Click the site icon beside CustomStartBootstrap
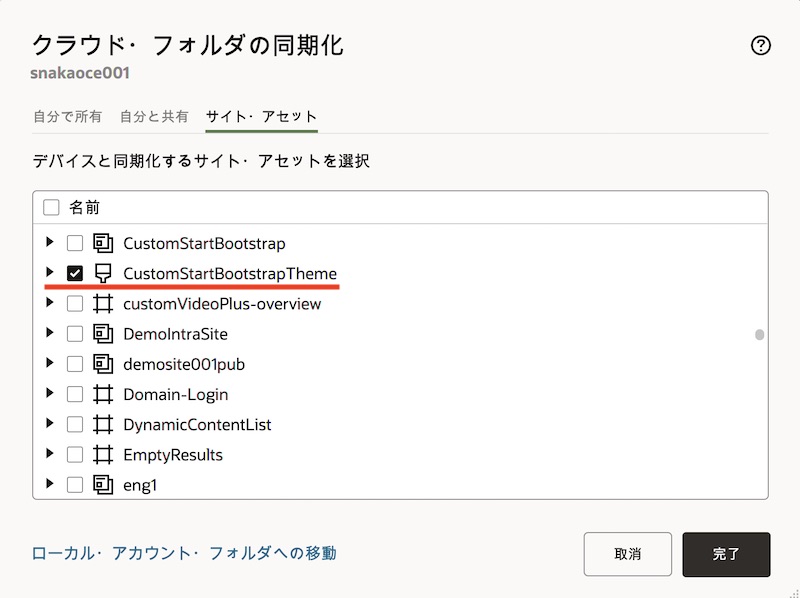The image size is (800, 598). point(102,243)
